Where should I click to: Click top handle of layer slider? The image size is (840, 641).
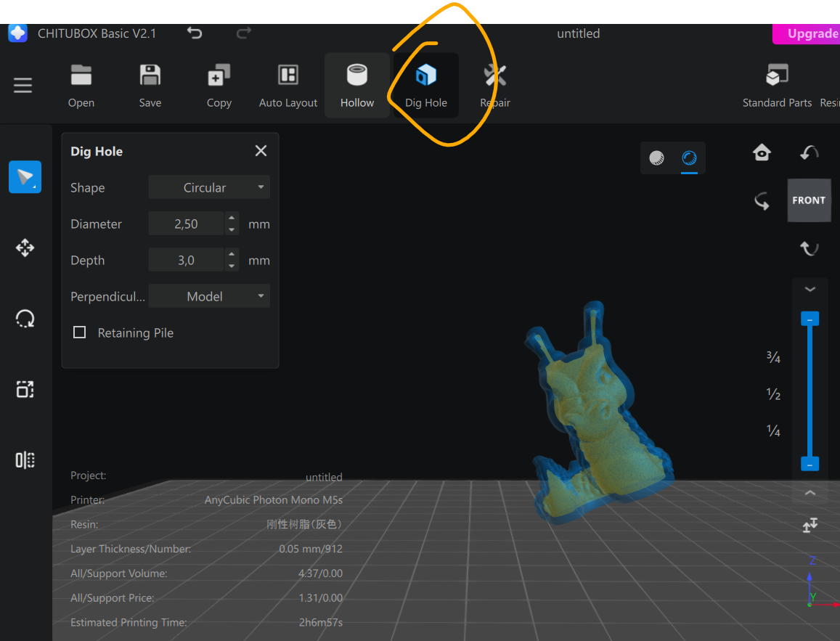pos(810,319)
